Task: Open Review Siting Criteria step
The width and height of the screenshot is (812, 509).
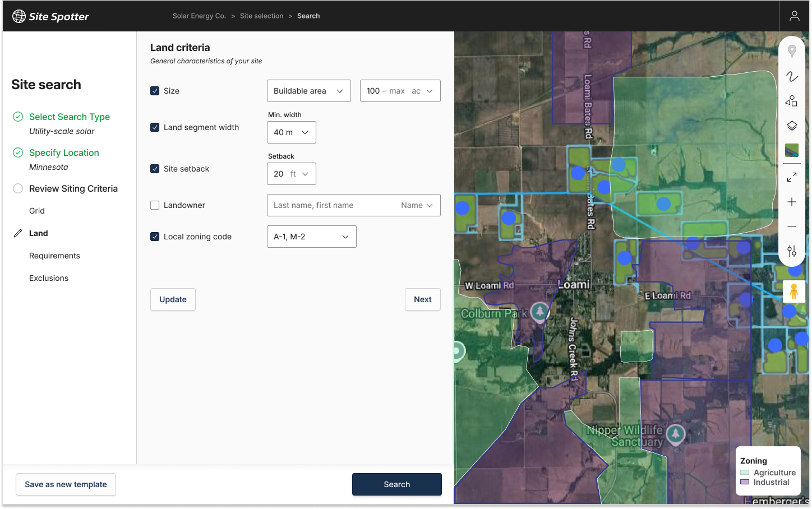Action: coord(73,188)
